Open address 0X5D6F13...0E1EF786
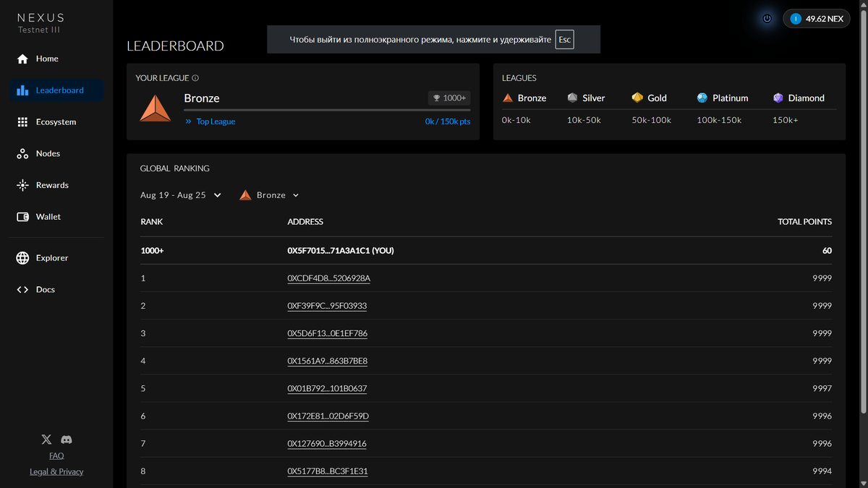 point(328,333)
